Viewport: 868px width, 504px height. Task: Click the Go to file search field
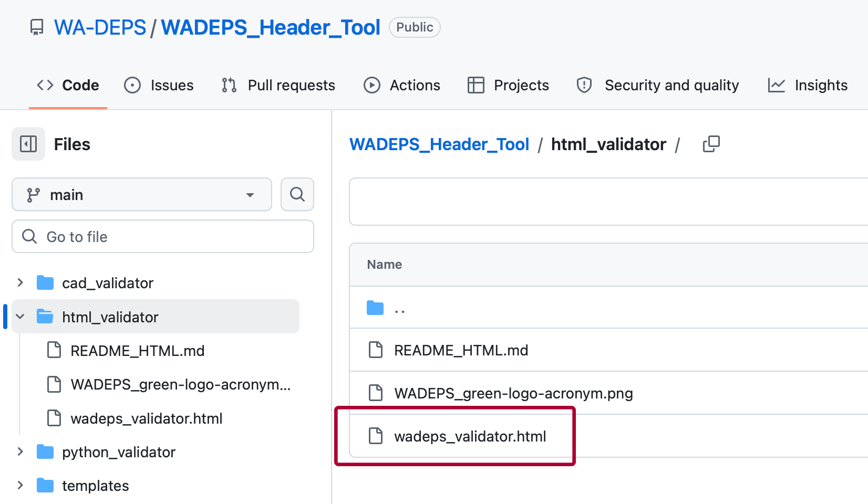(x=163, y=236)
